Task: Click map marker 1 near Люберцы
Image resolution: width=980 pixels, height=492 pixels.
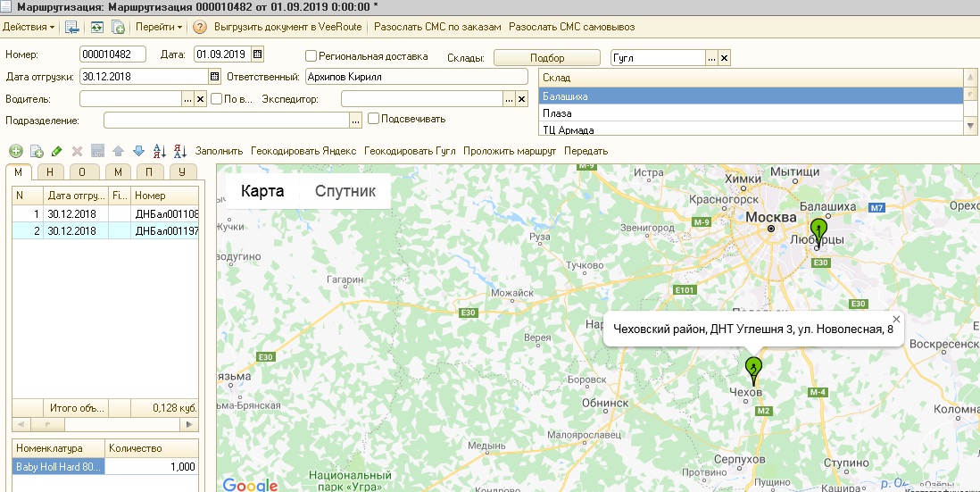Action: point(818,232)
